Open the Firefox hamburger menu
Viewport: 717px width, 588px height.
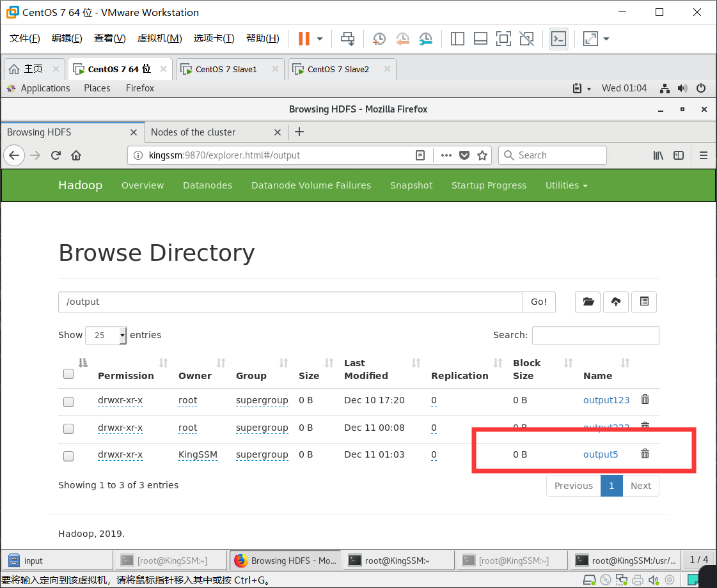(x=704, y=155)
